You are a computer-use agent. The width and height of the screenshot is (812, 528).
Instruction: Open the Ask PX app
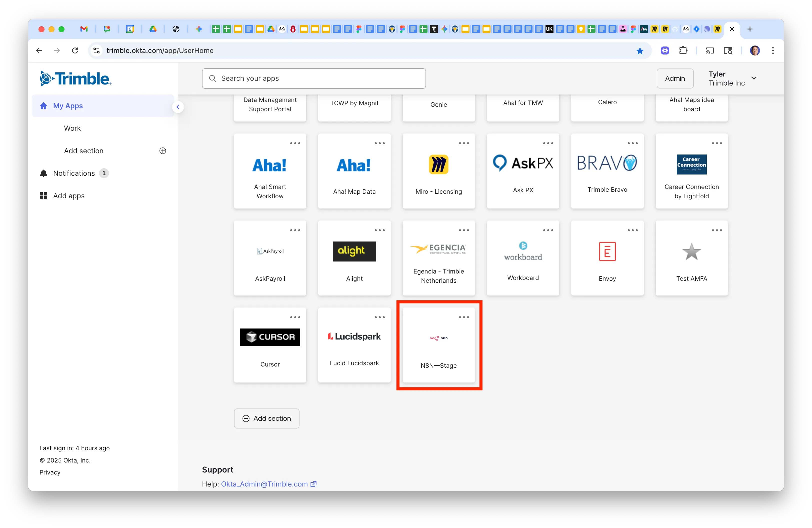pos(523,171)
